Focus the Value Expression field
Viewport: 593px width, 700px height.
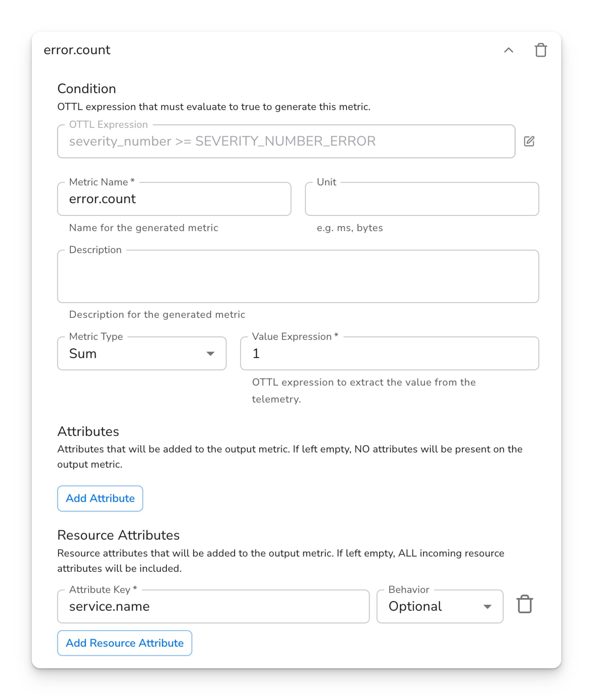click(x=389, y=354)
